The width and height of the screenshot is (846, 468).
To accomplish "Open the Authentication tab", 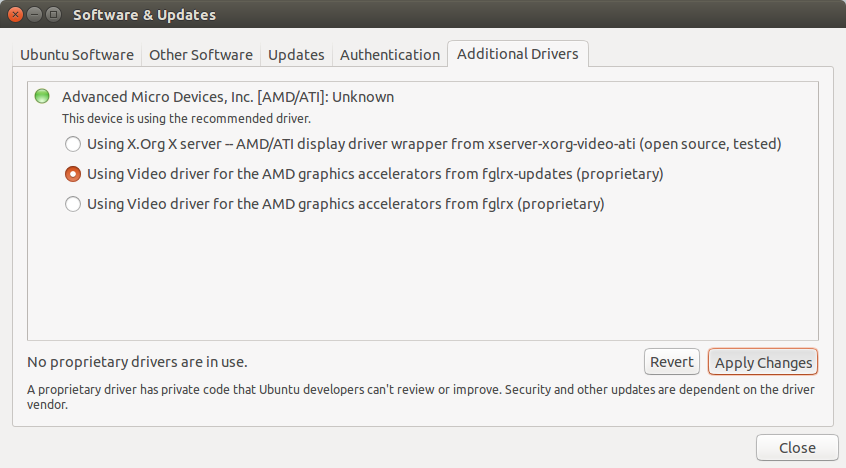I will 390,55.
